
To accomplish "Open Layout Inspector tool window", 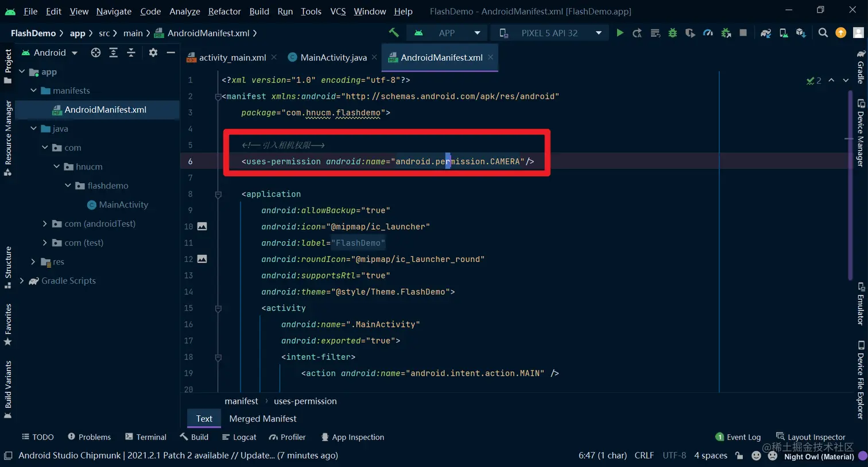I will tap(811, 437).
